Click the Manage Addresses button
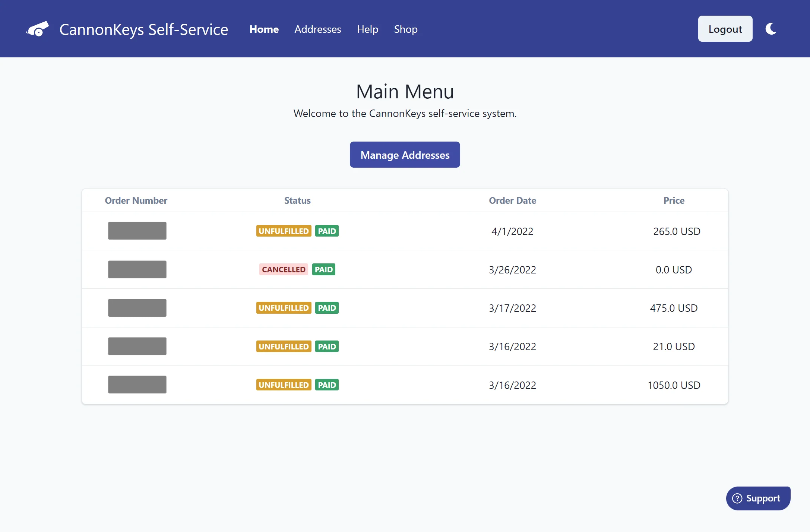The height and width of the screenshot is (532, 810). pyautogui.click(x=405, y=155)
